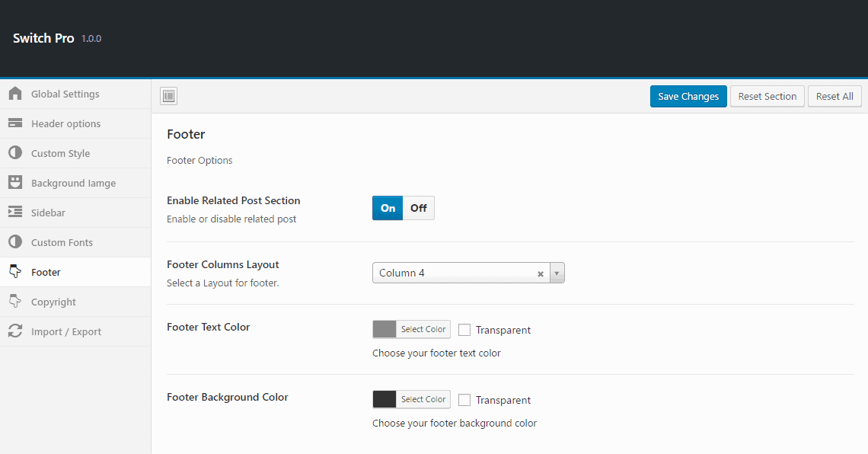Click the Background Image smiley icon

pos(15,183)
